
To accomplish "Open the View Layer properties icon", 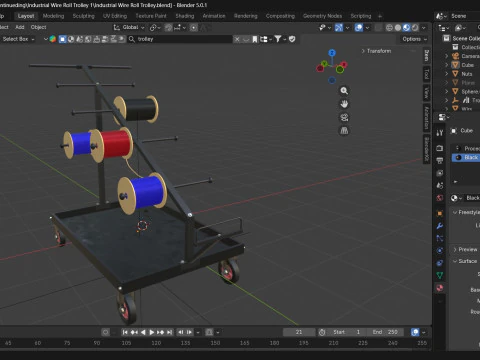I will (x=440, y=173).
